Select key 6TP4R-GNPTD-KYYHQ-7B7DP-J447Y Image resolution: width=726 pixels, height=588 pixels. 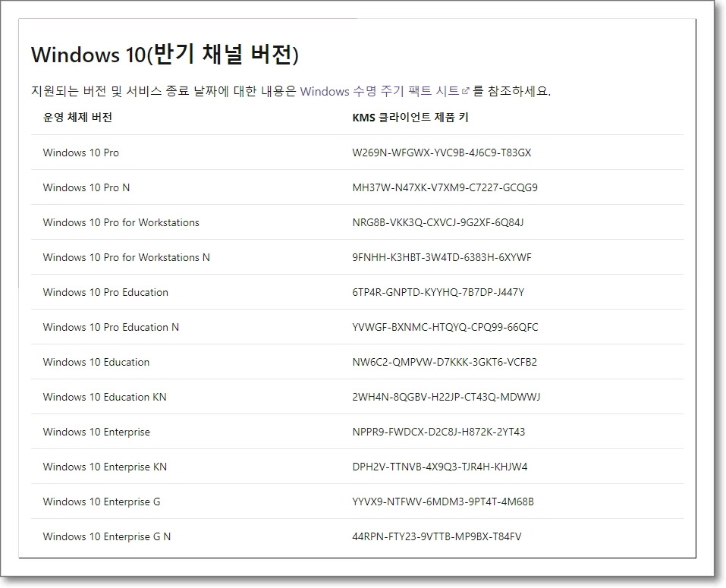[x=438, y=293]
